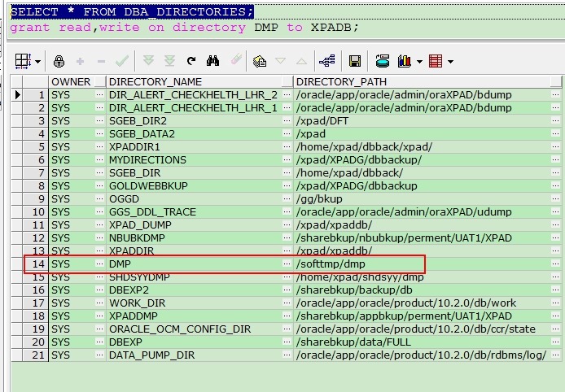Insert record with the plus icon

(80, 62)
